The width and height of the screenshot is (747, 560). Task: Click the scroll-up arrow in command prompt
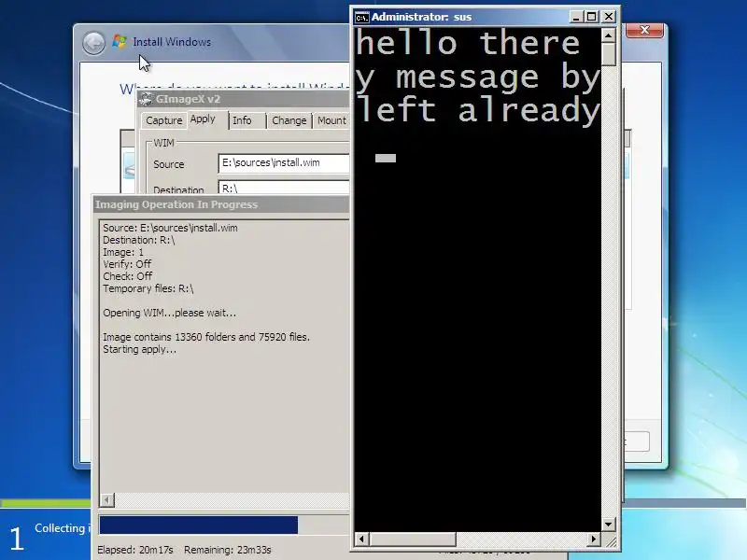[609, 35]
